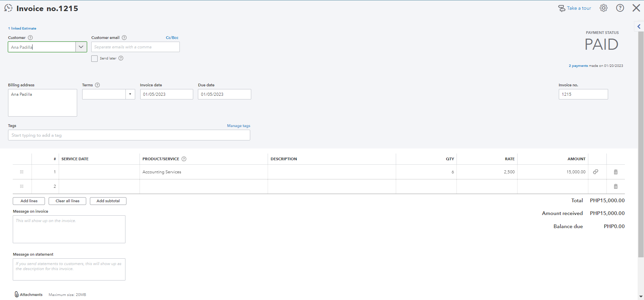Open the 1 linked Estimate link
Screen dimensions: 644x300
[22, 29]
